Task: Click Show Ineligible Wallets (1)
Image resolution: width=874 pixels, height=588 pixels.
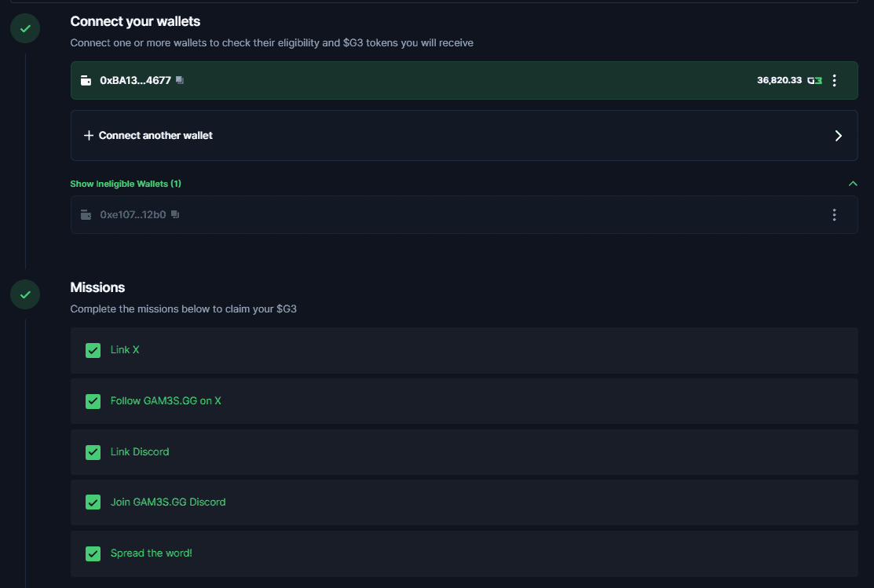Action: 126,183
